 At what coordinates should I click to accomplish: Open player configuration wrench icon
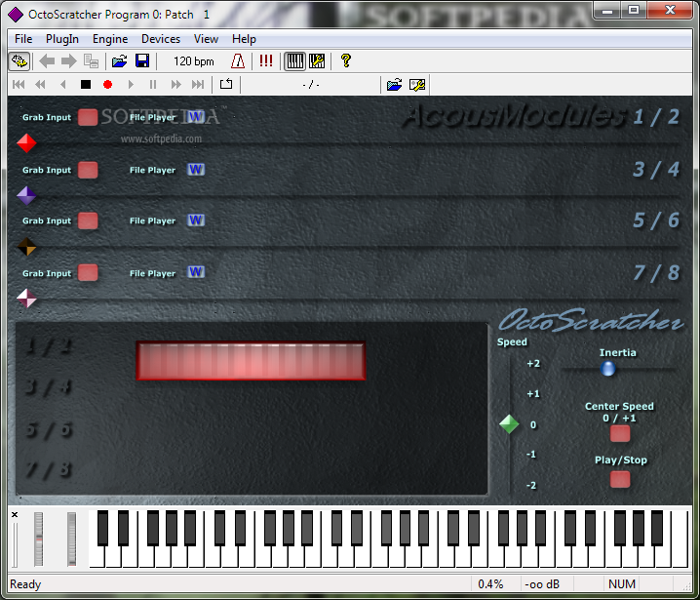point(417,85)
